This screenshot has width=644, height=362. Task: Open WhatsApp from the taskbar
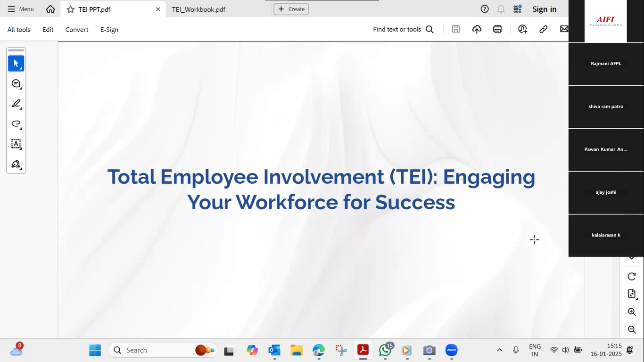click(386, 350)
